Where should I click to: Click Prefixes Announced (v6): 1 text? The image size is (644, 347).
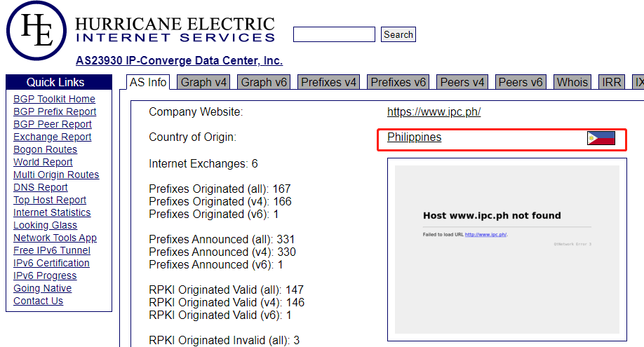tap(216, 265)
